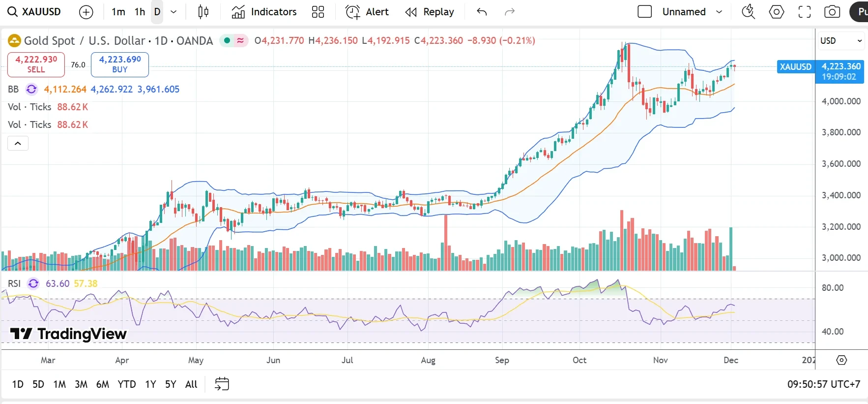The image size is (868, 404).
Task: Enter fullscreen mode icon
Action: (805, 12)
